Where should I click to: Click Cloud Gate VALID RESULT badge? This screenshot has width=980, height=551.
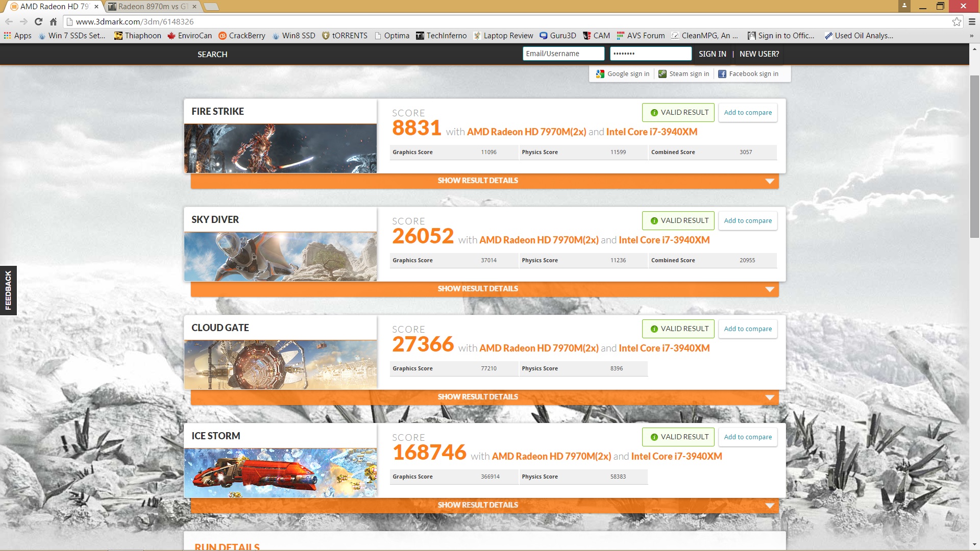[678, 329]
